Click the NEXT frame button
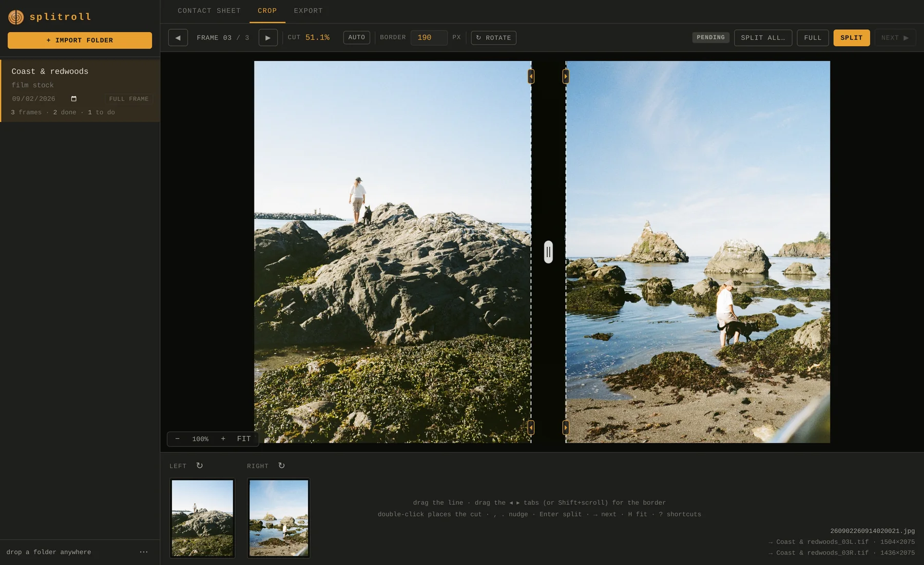The height and width of the screenshot is (565, 924). (895, 37)
